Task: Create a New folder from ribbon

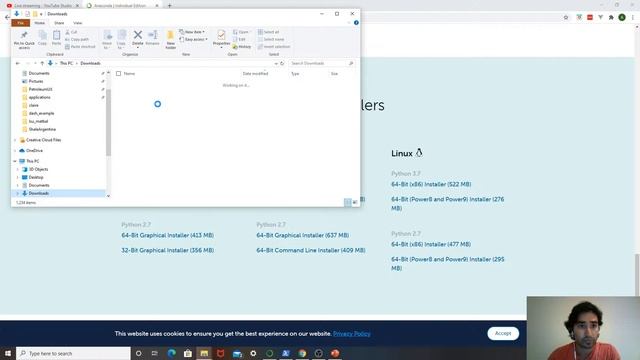Action: point(171,40)
